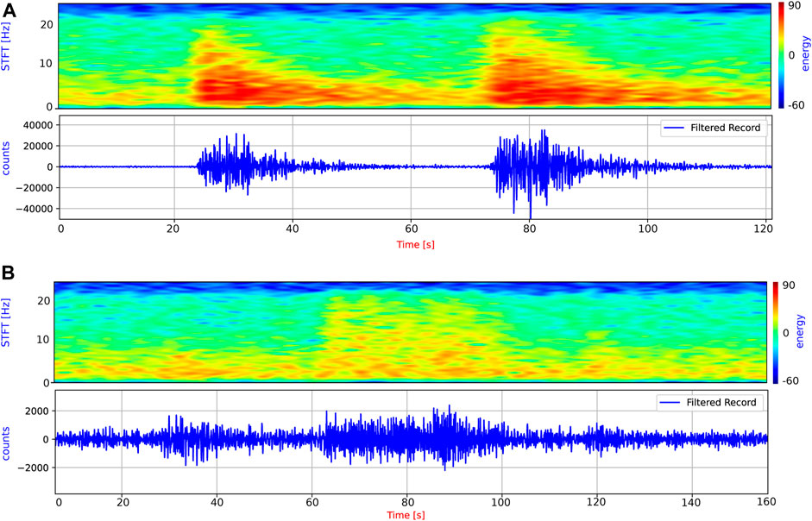Click the 160 tick on panel B time axis

click(766, 502)
